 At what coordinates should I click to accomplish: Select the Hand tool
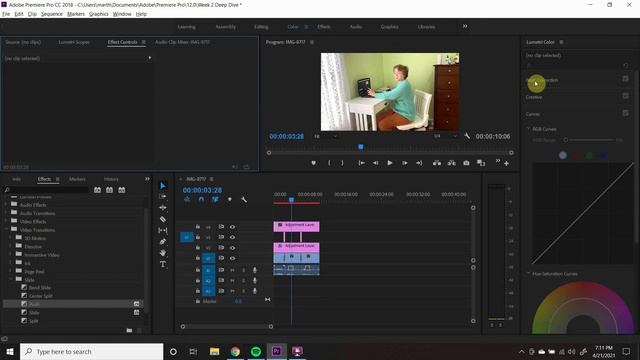162,253
